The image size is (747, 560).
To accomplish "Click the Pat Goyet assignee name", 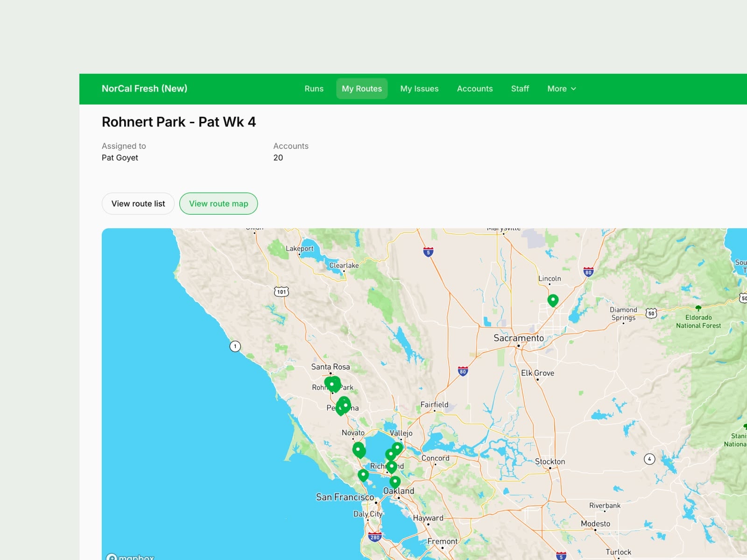I will pyautogui.click(x=120, y=158).
